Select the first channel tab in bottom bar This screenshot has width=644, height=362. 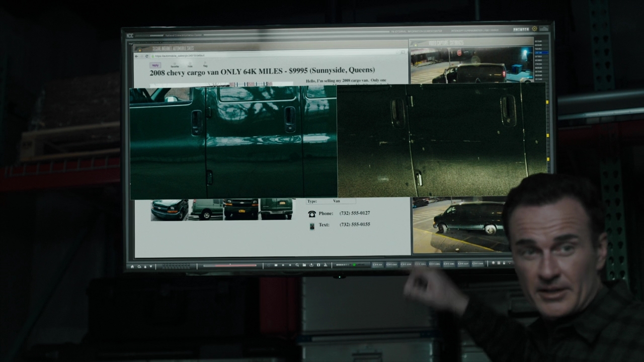coord(377,264)
